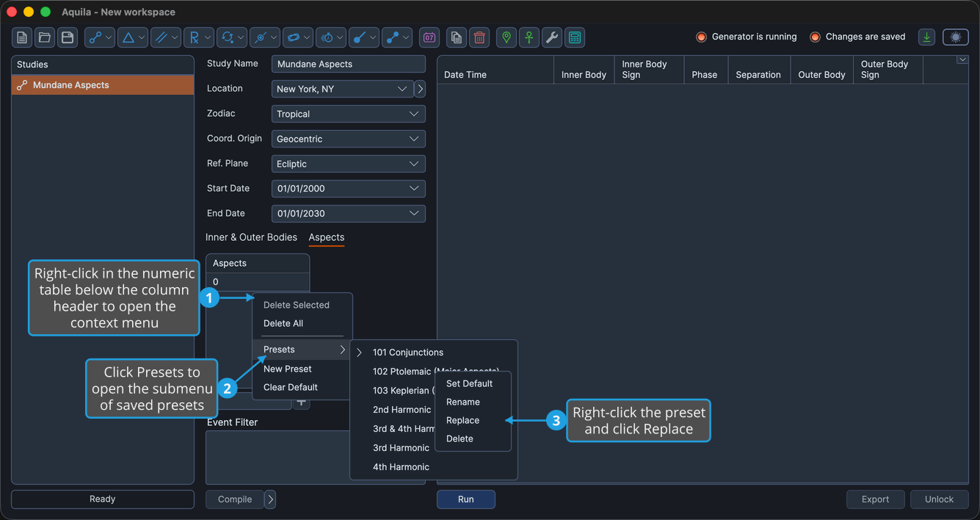The height and width of the screenshot is (520, 980).
Task: Save the workspace using the floppy disk icon
Action: [x=68, y=37]
